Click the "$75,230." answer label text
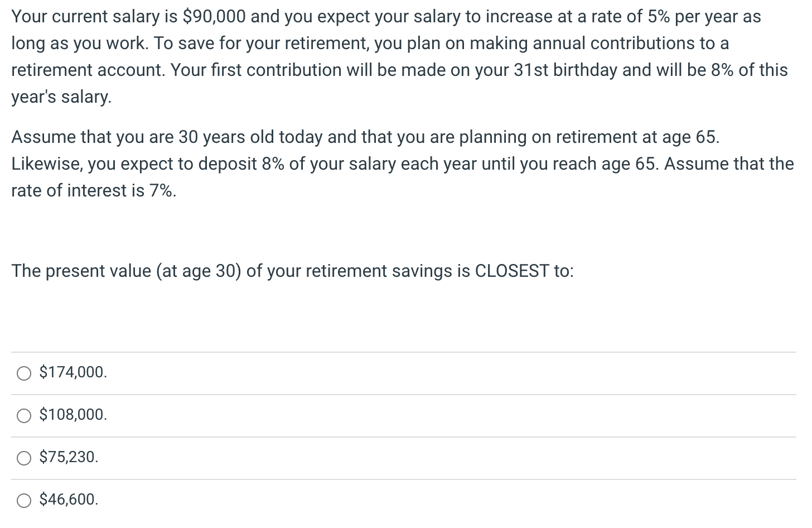 click(x=69, y=457)
